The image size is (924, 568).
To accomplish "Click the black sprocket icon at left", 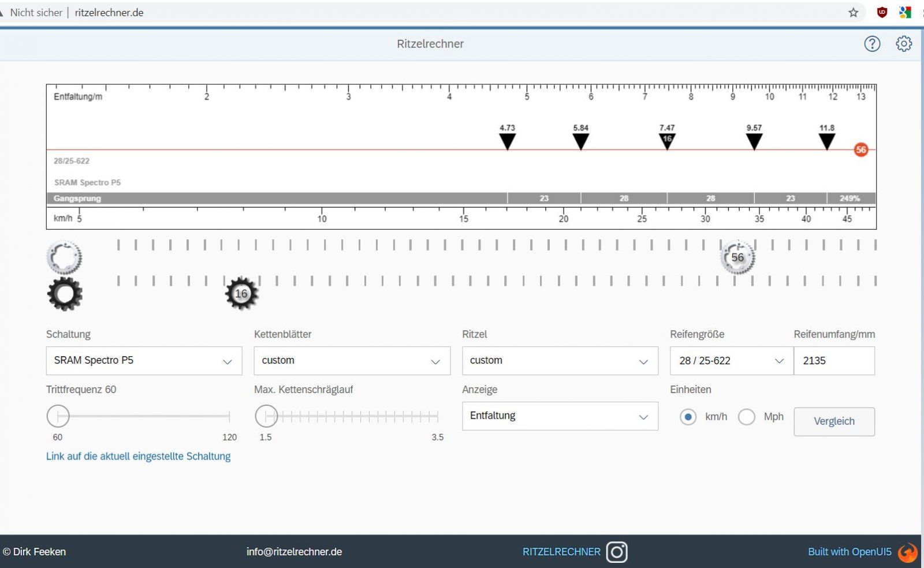I will 65,294.
